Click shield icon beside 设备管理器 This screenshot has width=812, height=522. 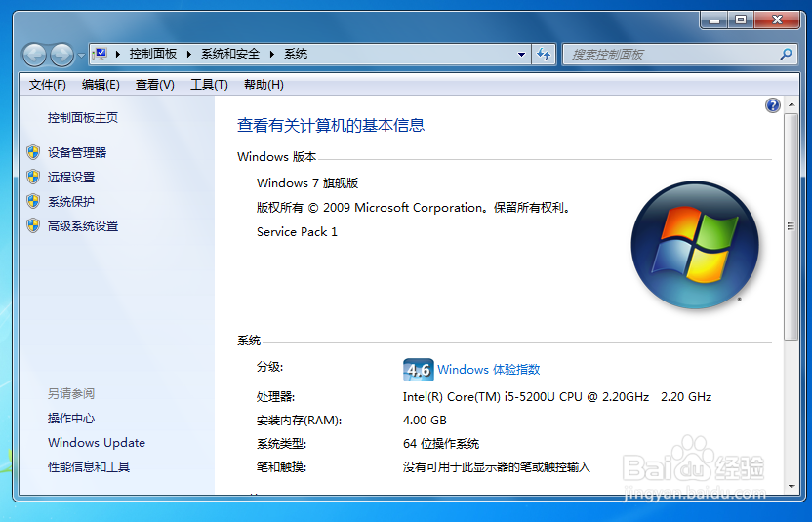pos(33,152)
